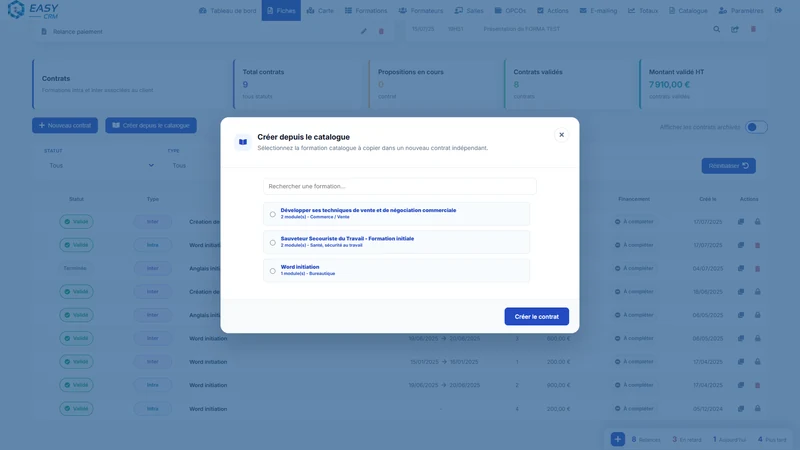Screen dimensions: 800x450
Task: Go to the 'Carte' menu item
Action: coord(320,10)
